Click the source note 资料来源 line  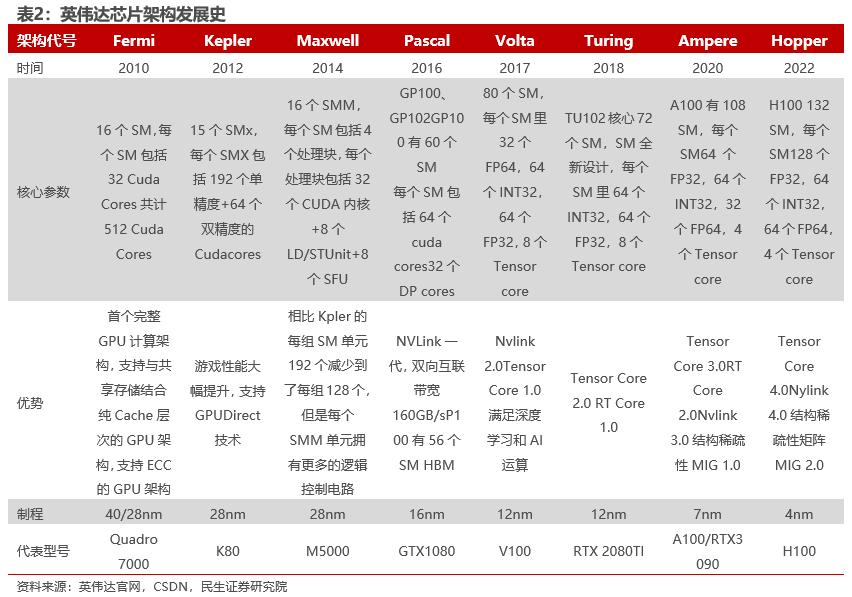[x=152, y=587]
